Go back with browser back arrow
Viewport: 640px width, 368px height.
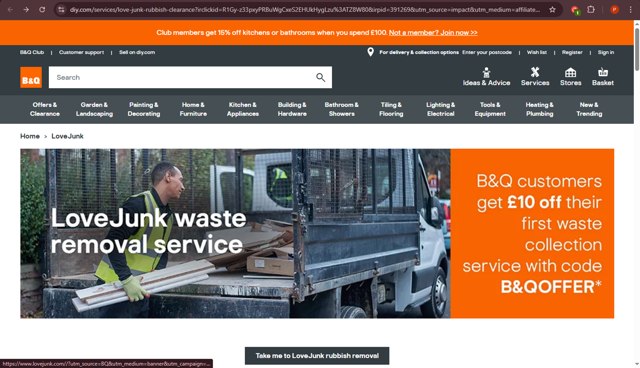[10, 9]
